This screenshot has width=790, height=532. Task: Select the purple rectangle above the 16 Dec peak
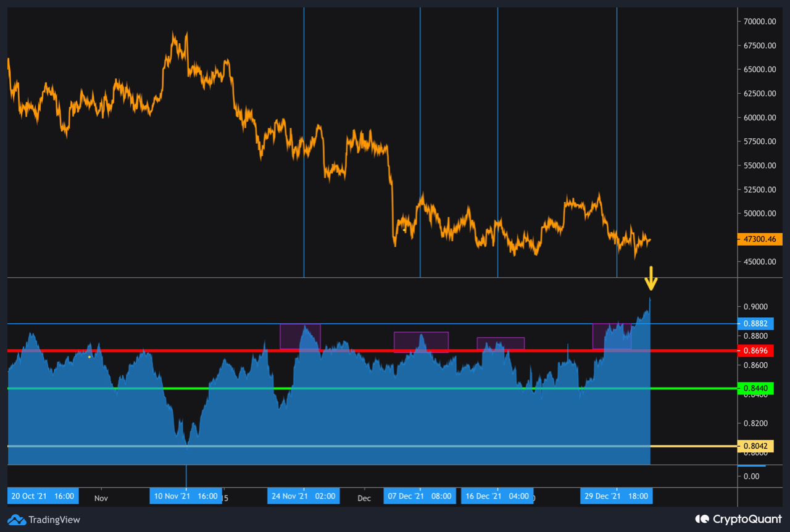[x=500, y=343]
